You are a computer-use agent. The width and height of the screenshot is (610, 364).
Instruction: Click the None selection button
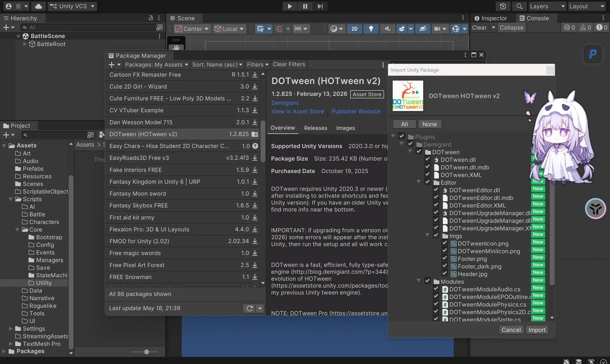click(x=430, y=124)
